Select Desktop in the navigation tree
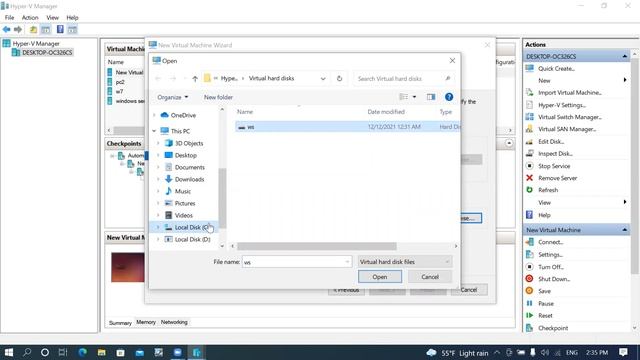The image size is (640, 360). point(185,155)
